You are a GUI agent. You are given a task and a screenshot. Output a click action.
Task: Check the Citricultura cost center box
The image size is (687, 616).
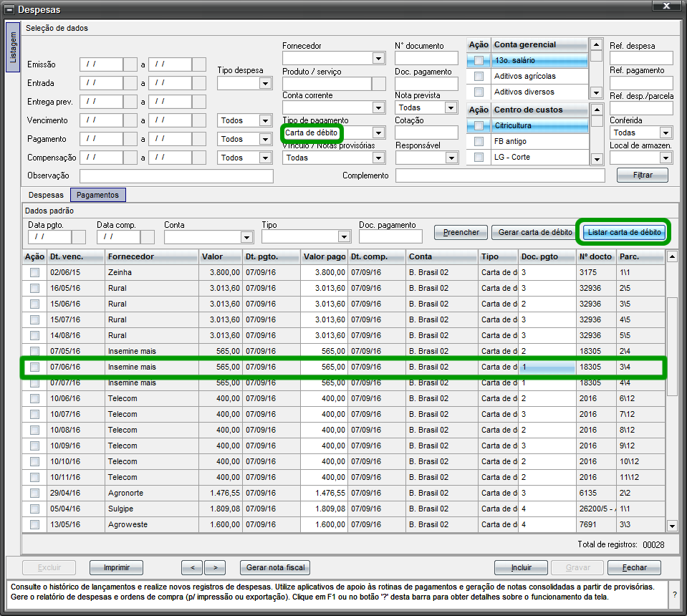(479, 126)
